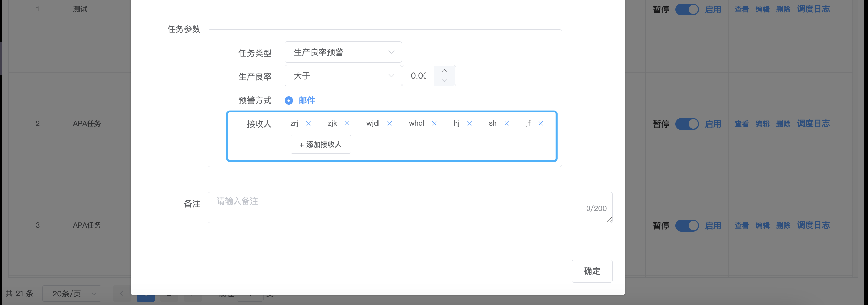
Task: Increase production yield value with up arrow
Action: coord(445,71)
